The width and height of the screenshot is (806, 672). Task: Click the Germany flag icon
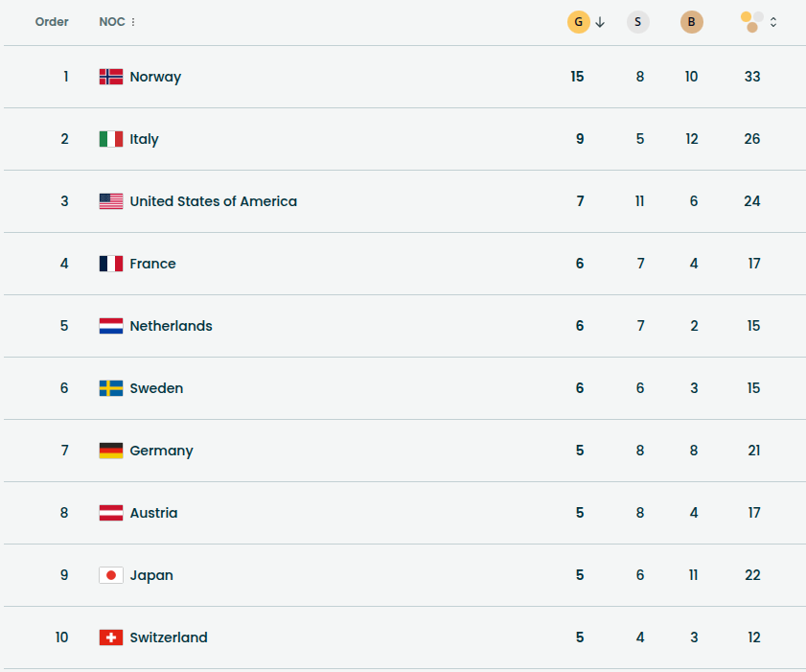pyautogui.click(x=111, y=451)
